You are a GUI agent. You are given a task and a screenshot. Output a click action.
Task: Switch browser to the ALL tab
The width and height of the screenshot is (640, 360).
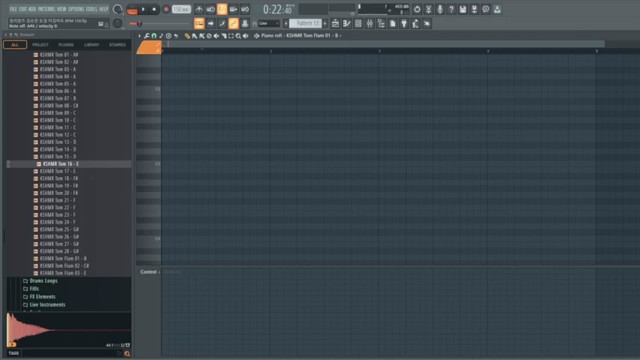[15, 44]
